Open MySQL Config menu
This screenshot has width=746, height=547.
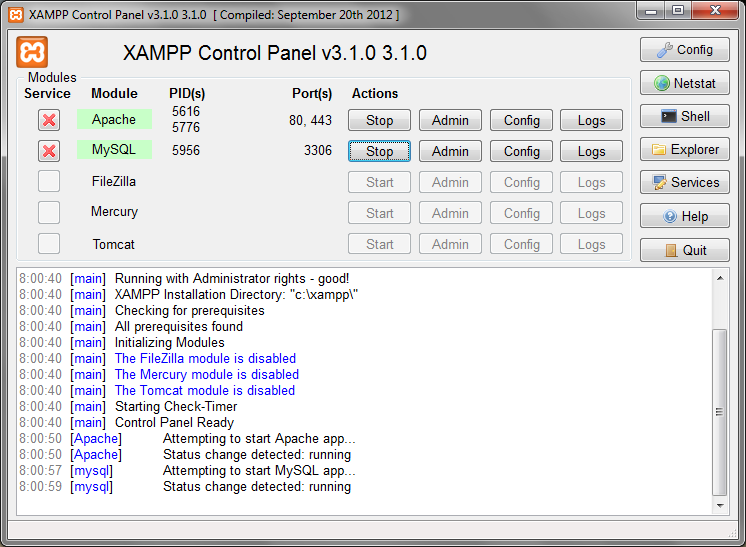pyautogui.click(x=521, y=151)
